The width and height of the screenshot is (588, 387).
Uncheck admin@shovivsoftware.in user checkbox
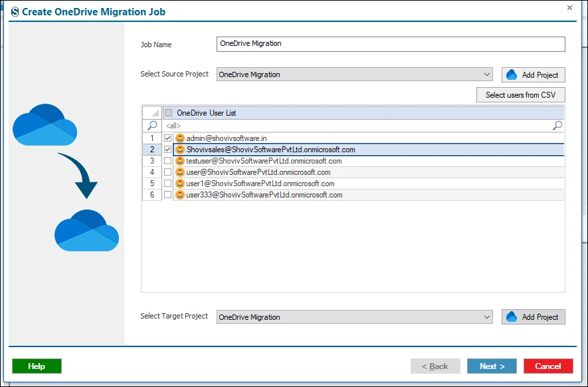(167, 138)
